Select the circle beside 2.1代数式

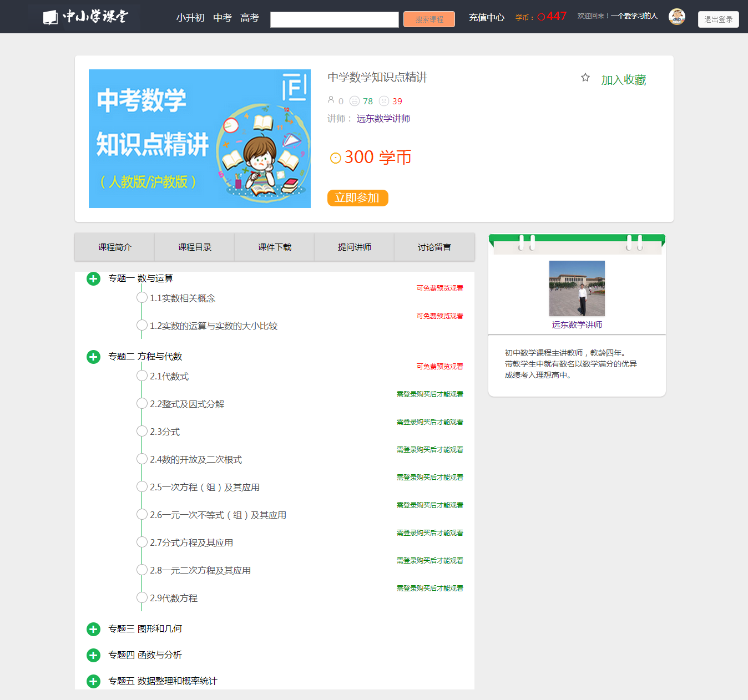(142, 376)
